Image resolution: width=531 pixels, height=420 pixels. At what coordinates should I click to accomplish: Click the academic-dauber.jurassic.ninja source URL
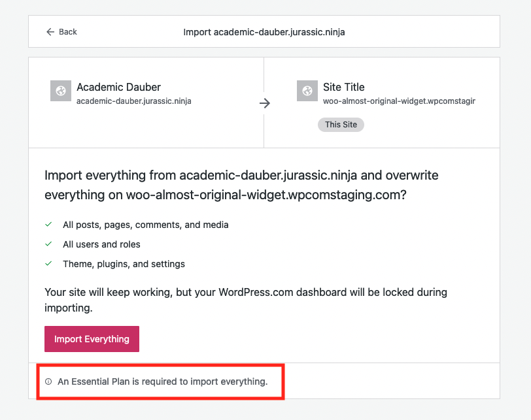pyautogui.click(x=133, y=101)
